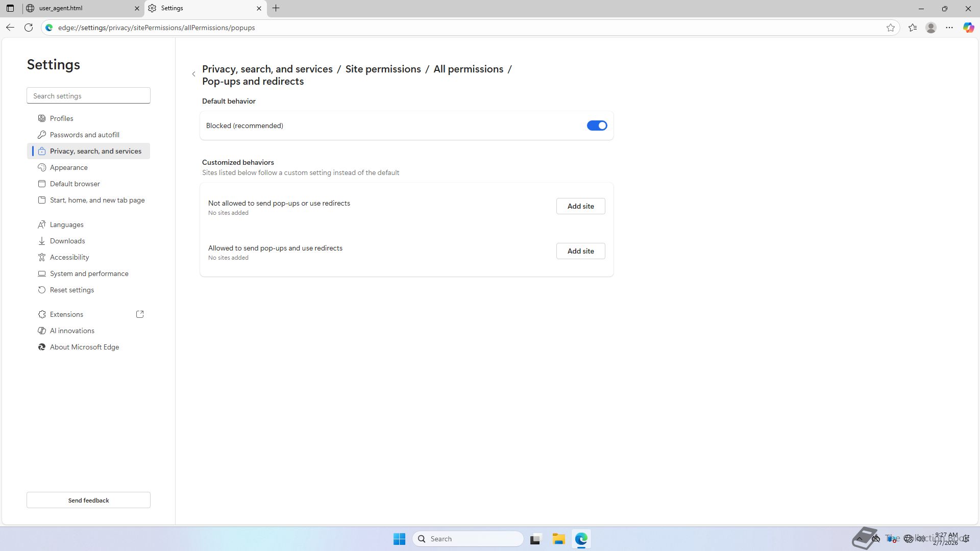The image size is (980, 551).
Task: Click Site permissions breadcrumb link
Action: [383, 69]
